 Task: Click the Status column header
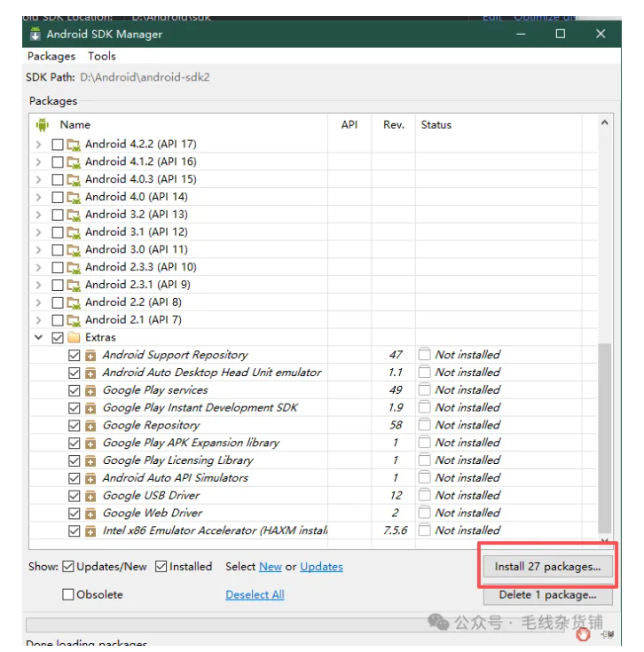tap(436, 125)
